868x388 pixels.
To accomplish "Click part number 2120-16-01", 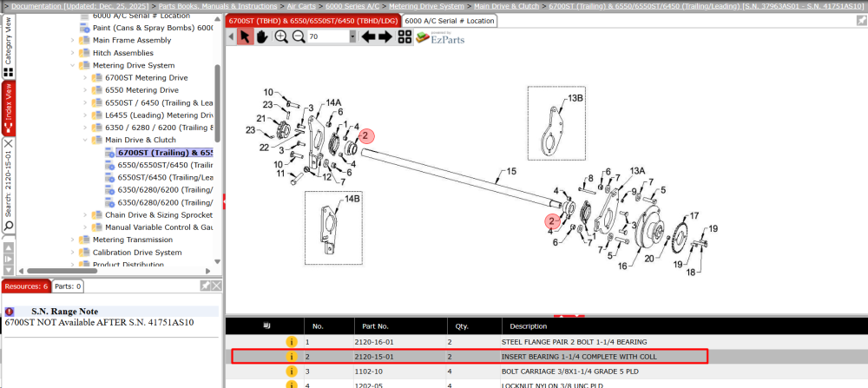I will tap(373, 342).
